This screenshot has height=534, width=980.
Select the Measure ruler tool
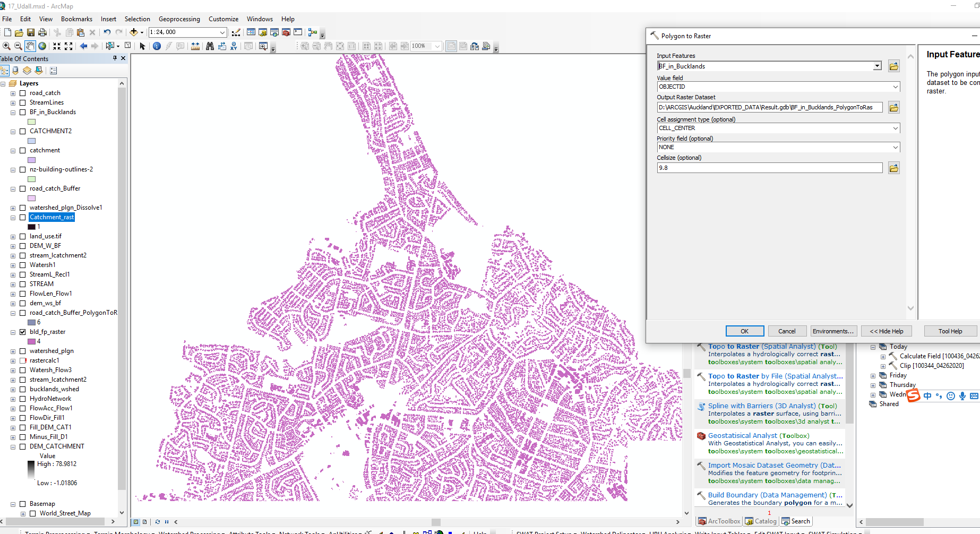[x=195, y=46]
